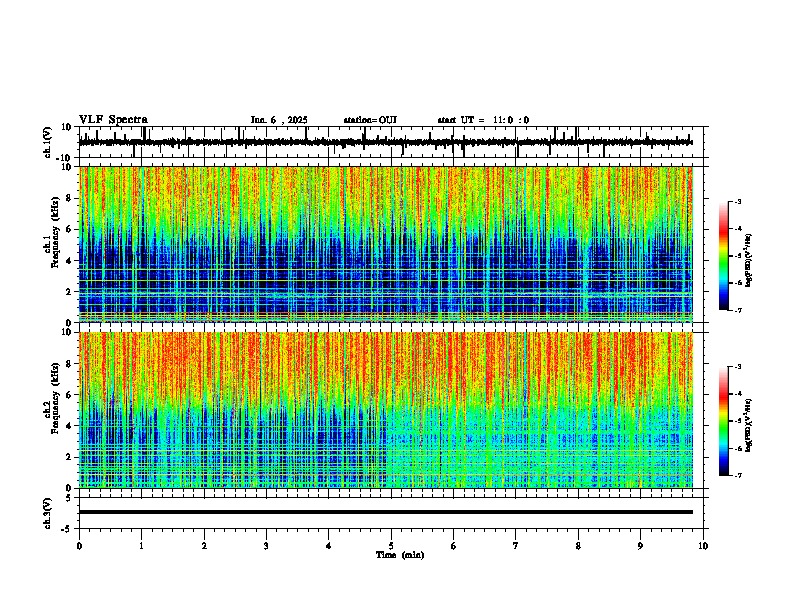
Task: Click the "-6" label on ch.1 colorbar
Action: pos(738,283)
